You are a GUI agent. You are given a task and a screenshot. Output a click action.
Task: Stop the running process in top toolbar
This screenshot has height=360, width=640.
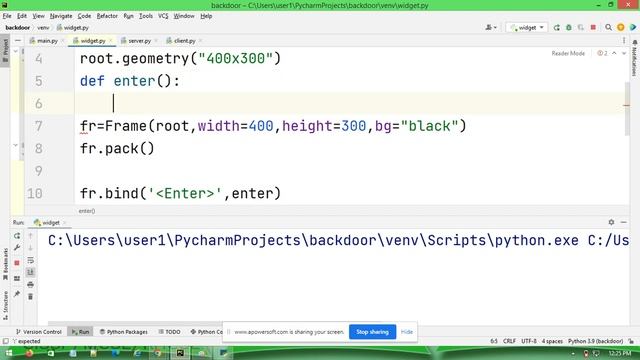[x=593, y=27]
